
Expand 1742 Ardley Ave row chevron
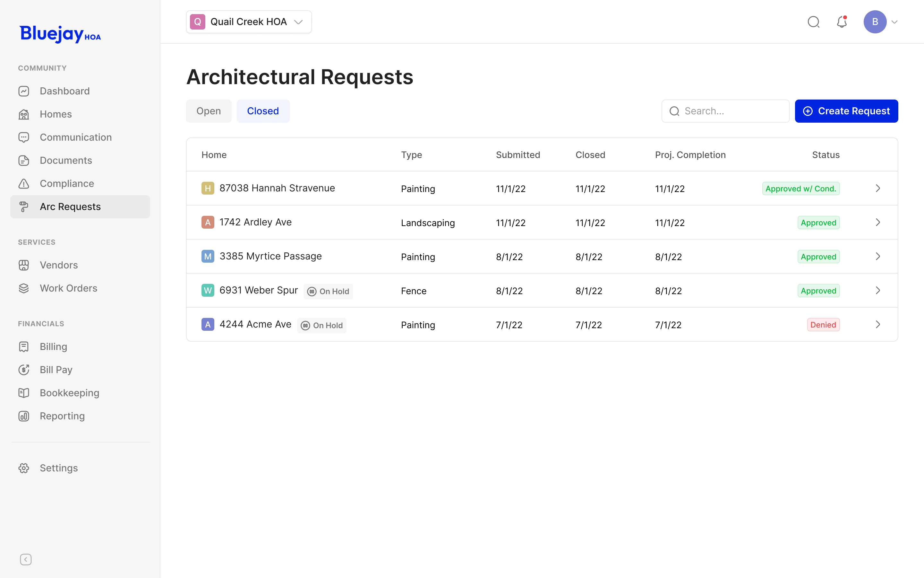pos(878,222)
